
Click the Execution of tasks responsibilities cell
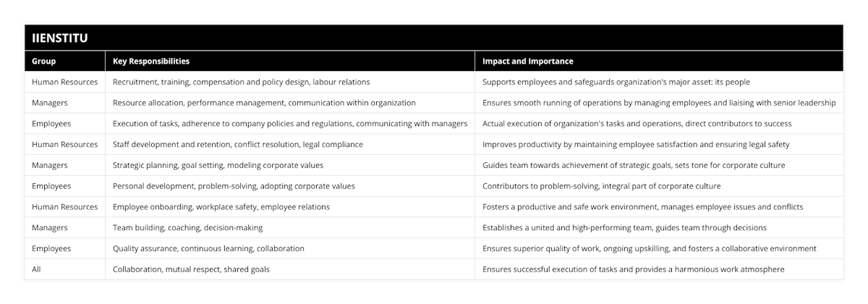tap(289, 124)
